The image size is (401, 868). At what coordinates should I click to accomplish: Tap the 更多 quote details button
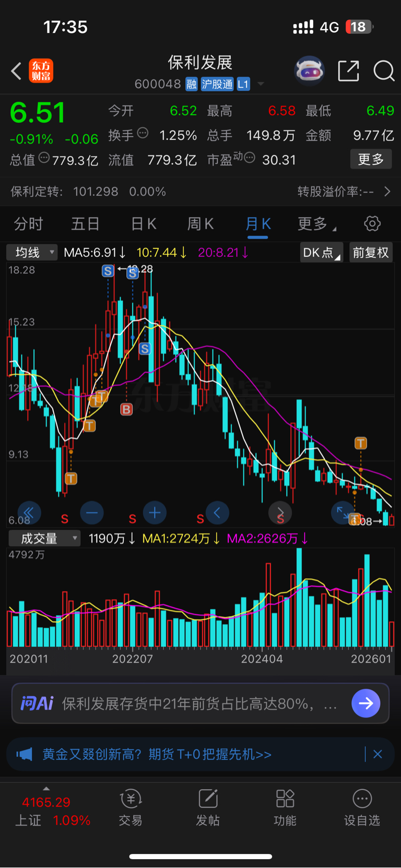coord(371,159)
